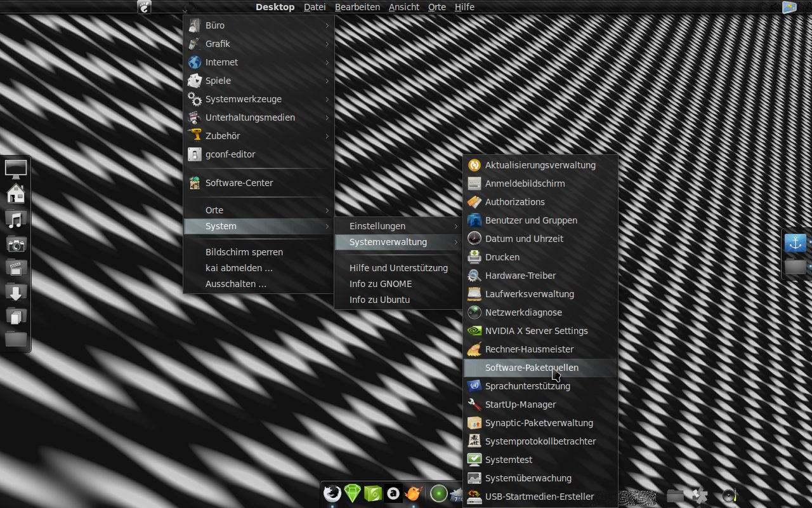Open Systemprotokollbetrachter
The image size is (812, 508).
(x=540, y=441)
